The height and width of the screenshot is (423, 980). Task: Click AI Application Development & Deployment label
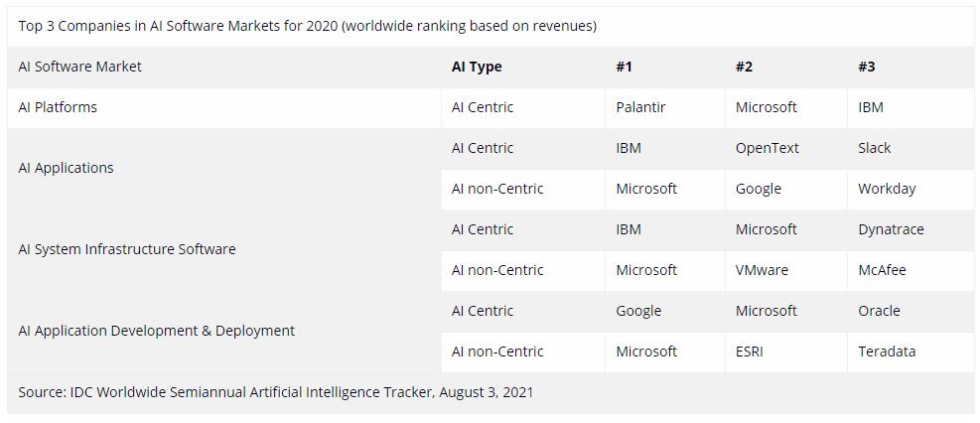coord(156,331)
